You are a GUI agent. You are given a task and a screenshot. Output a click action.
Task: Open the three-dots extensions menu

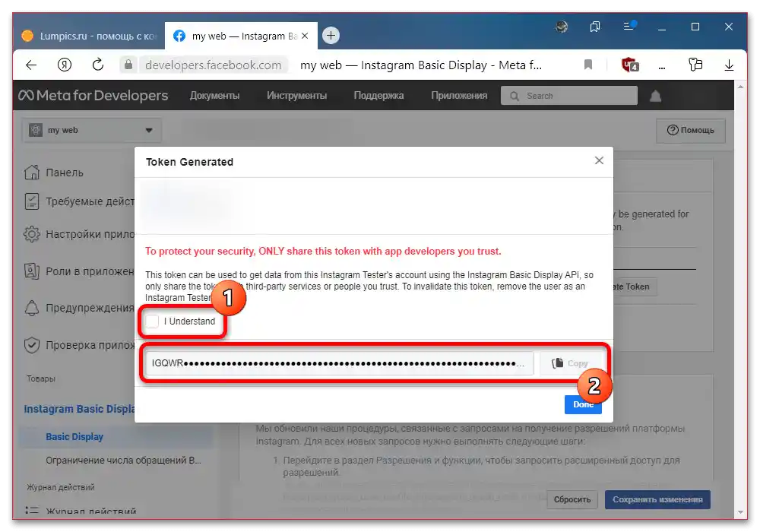point(662,68)
